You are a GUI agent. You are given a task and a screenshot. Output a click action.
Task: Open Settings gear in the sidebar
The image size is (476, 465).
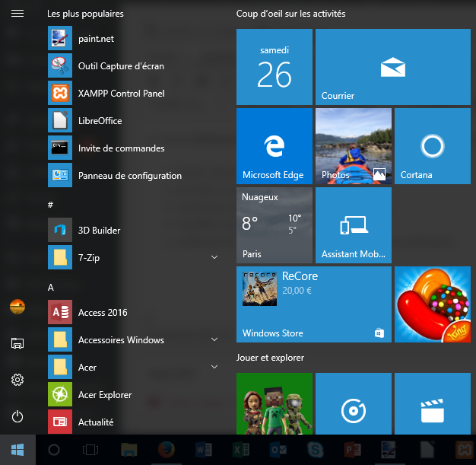click(x=17, y=380)
